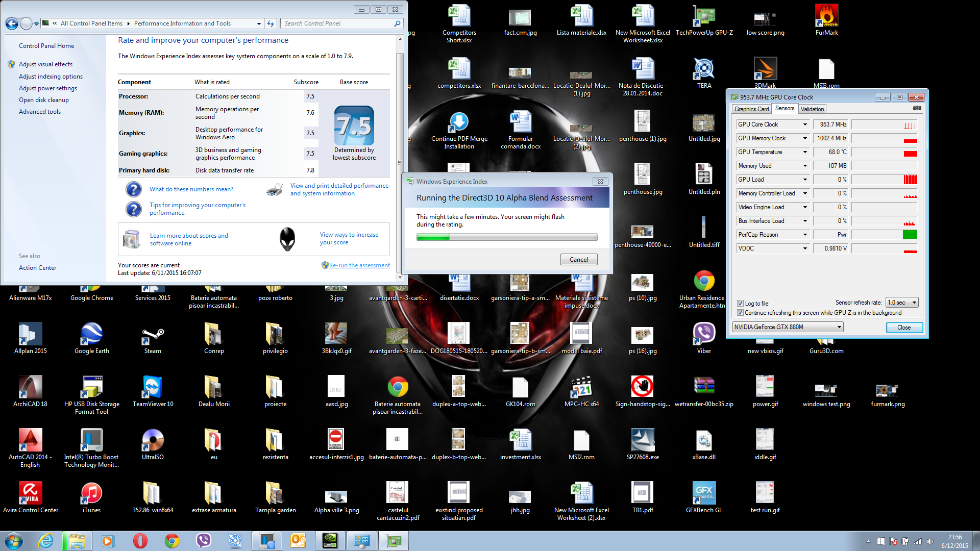Click Re-run the assessment link
The height and width of the screenshot is (551, 980).
(359, 265)
